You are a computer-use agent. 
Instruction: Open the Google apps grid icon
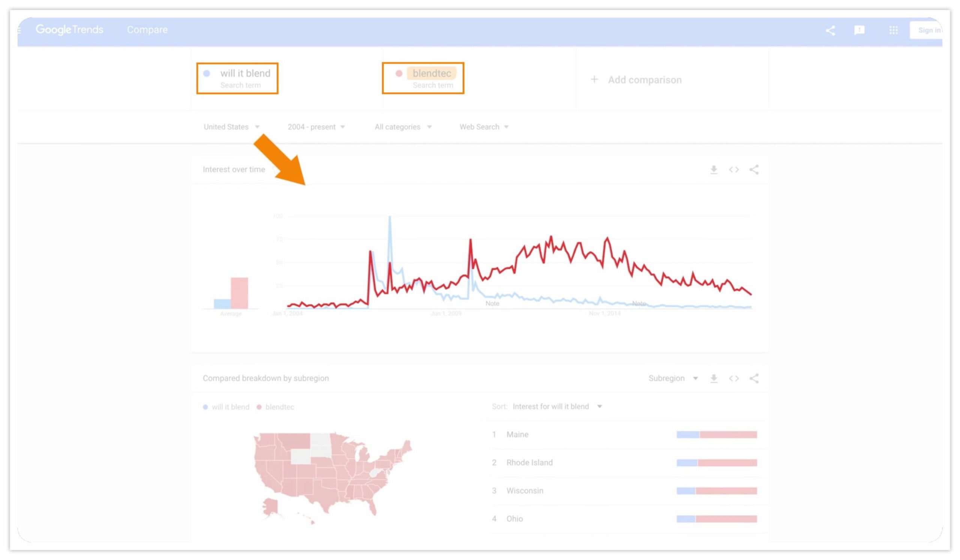[x=893, y=30]
